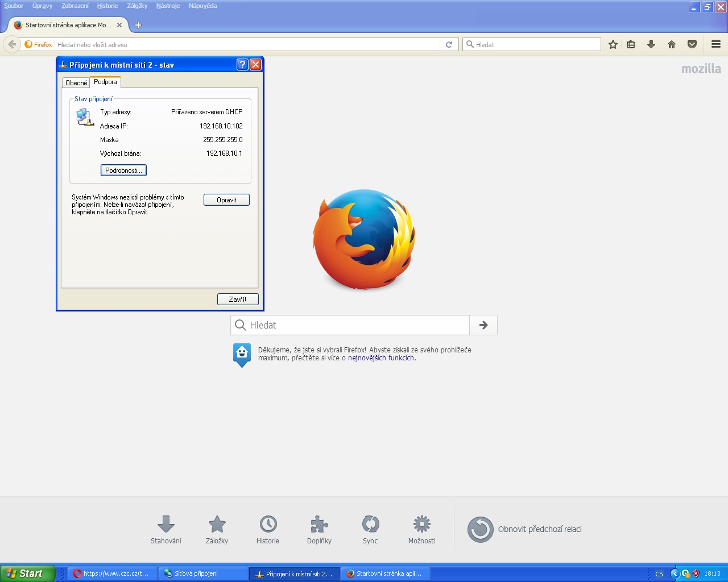Screen dimensions: 728x582
Task: Activate the Připojení k místní síti taskbar item
Action: tap(294, 573)
